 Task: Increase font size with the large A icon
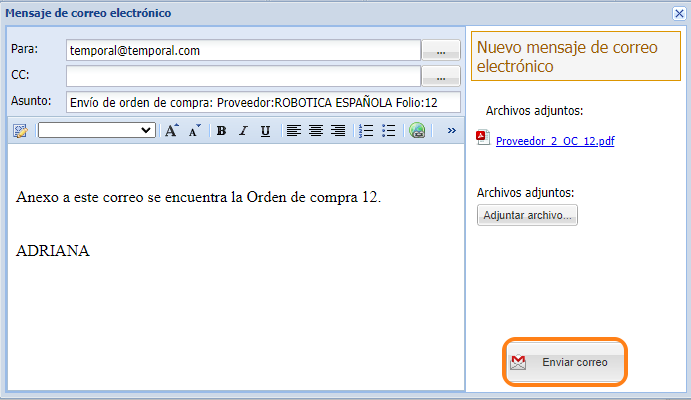[x=172, y=130]
